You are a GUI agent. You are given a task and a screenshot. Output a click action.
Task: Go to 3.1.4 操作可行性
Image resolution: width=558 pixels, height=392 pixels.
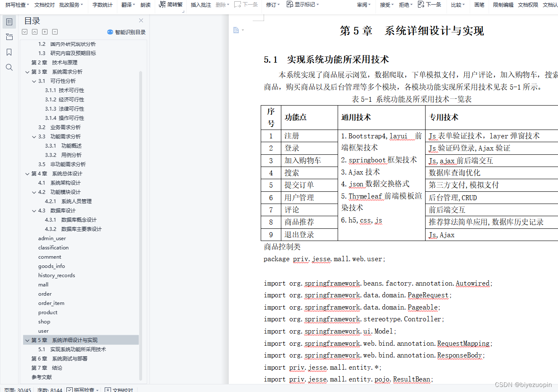click(64, 118)
